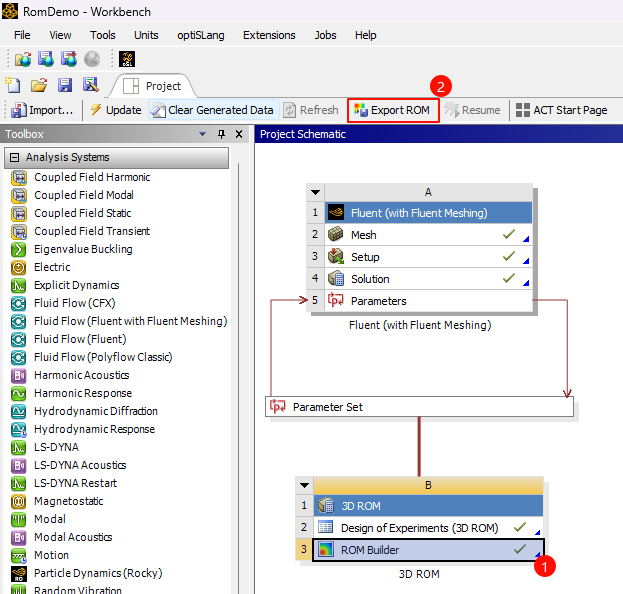Open system B dropdown arrow
The image size is (623, 594).
pos(305,487)
